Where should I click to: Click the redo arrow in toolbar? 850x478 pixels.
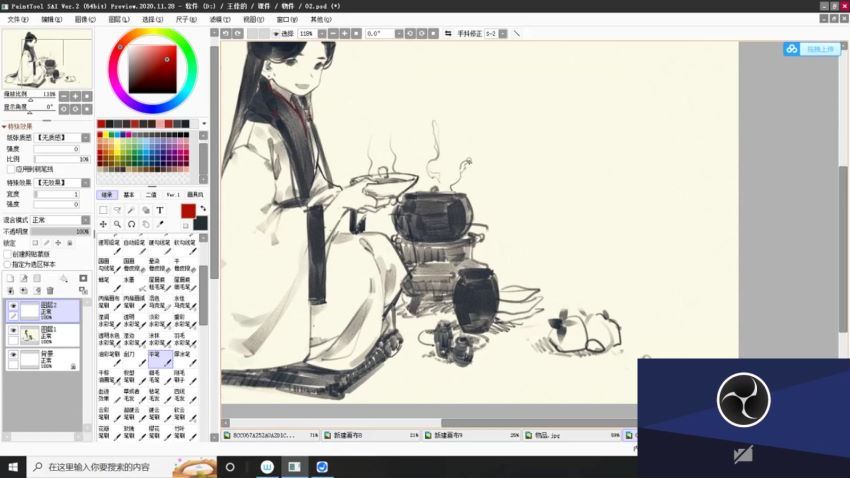point(237,34)
